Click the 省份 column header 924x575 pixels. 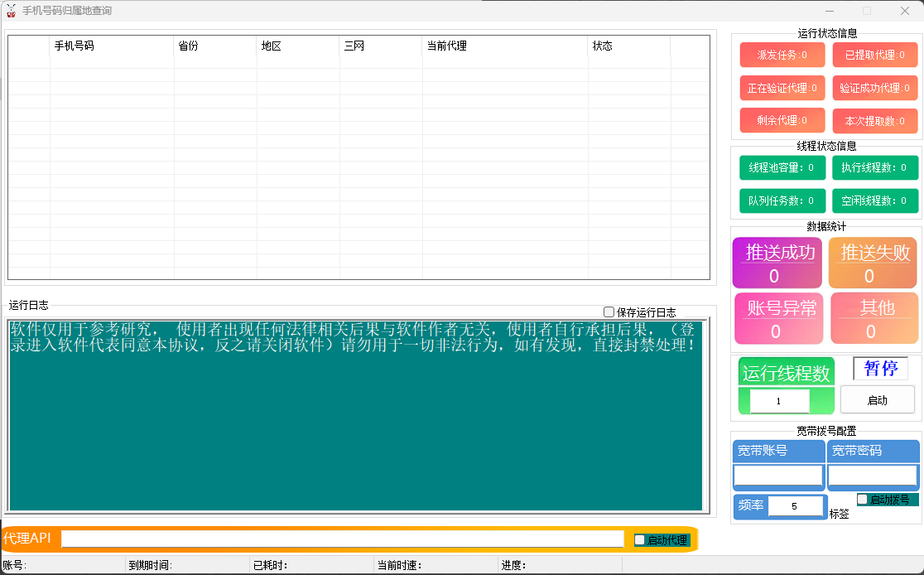[215, 46]
